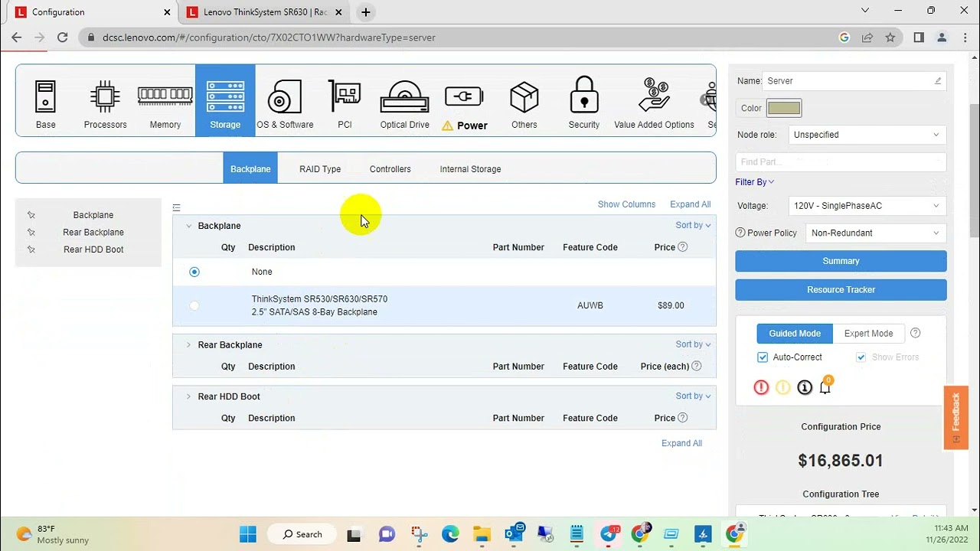
Task: Click the list menu icon above Backplane table
Action: (177, 207)
